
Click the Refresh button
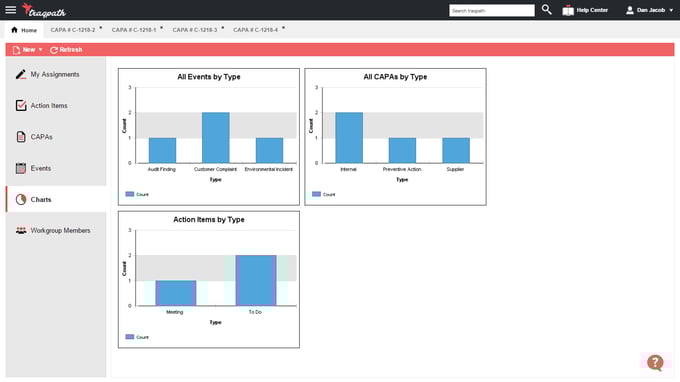point(66,50)
